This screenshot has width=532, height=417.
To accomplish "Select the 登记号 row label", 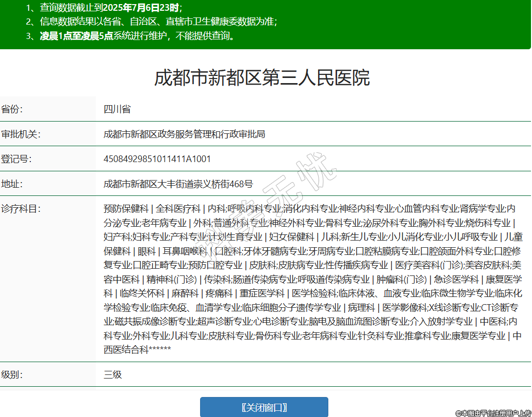I will pyautogui.click(x=16, y=159).
